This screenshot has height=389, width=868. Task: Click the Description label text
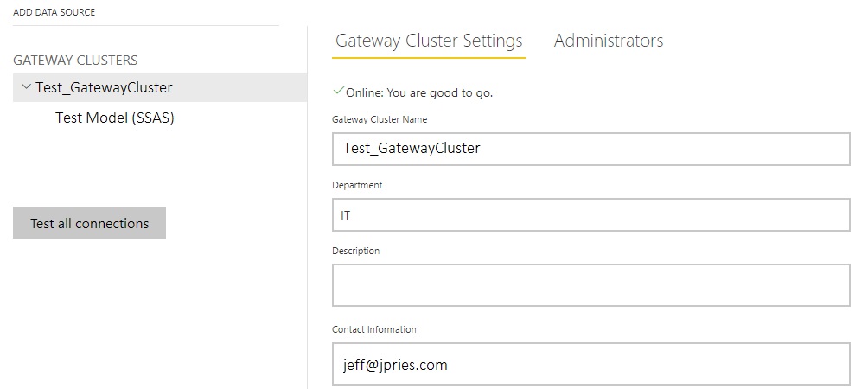point(355,251)
